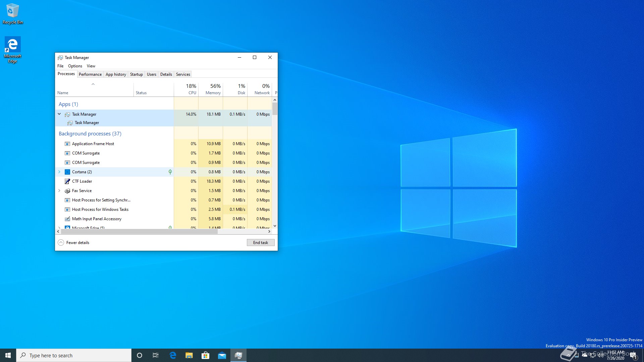Open the Options menu
The width and height of the screenshot is (644, 362).
(x=75, y=66)
